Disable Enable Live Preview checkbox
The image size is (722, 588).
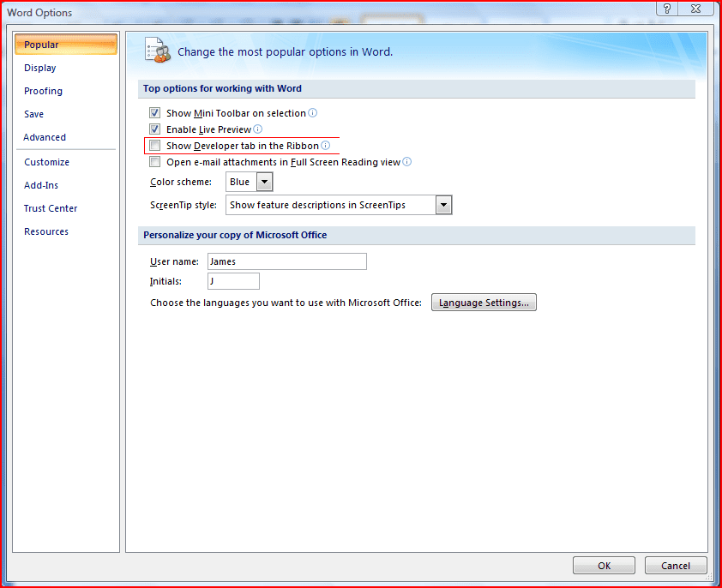pos(154,129)
